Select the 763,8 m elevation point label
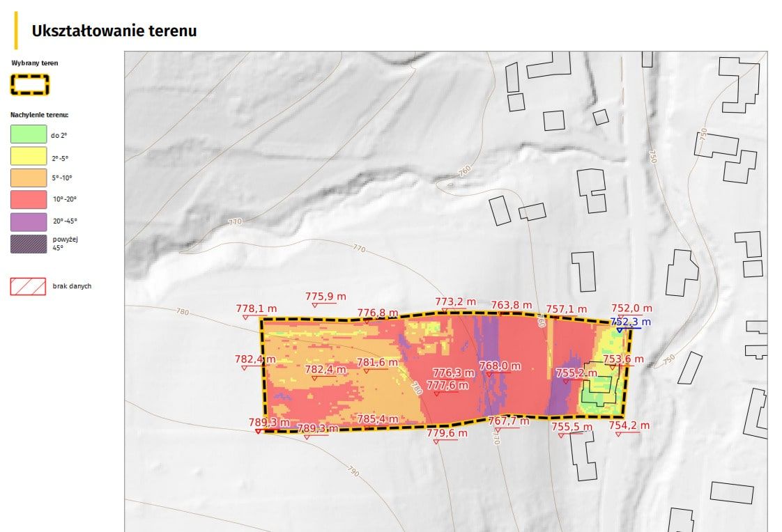 [511, 305]
